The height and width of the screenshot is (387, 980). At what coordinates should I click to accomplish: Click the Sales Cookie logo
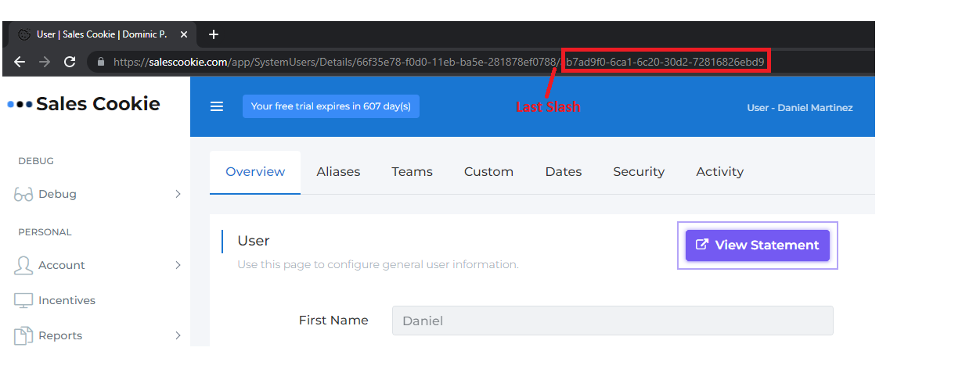click(84, 104)
